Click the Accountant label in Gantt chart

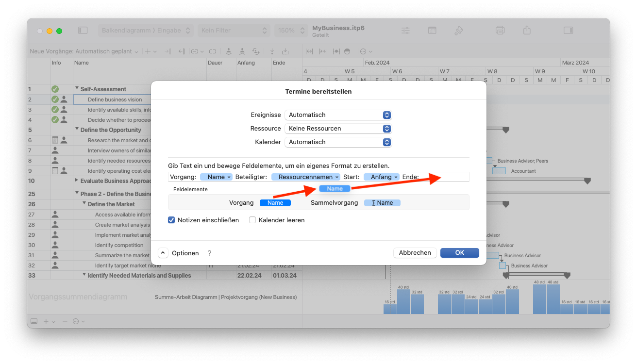[x=523, y=171]
